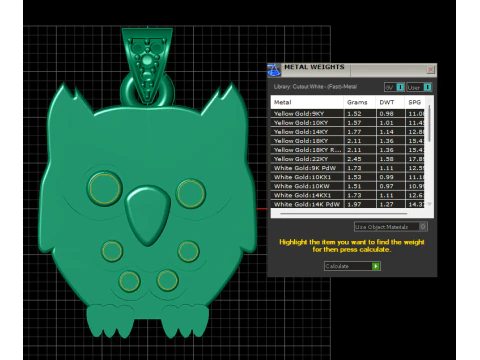Select the owl's right large eye circle
Viewport: 480px width, 360px height.
[x=191, y=193]
